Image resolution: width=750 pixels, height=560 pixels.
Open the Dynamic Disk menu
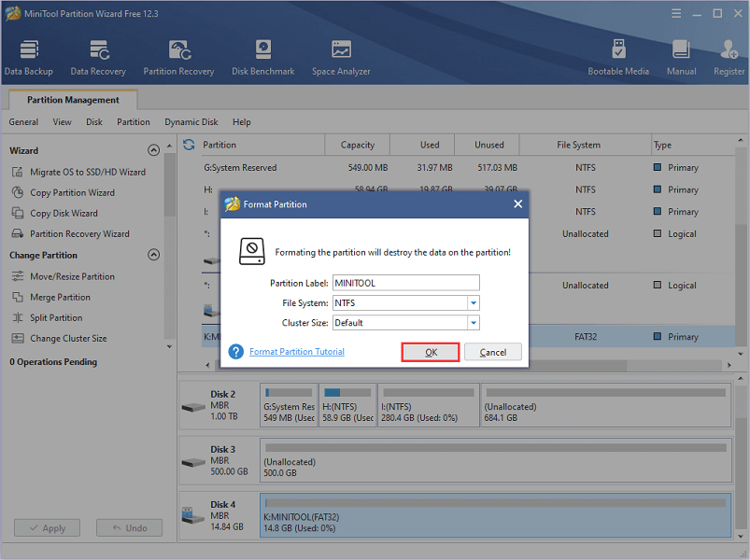[x=191, y=122]
